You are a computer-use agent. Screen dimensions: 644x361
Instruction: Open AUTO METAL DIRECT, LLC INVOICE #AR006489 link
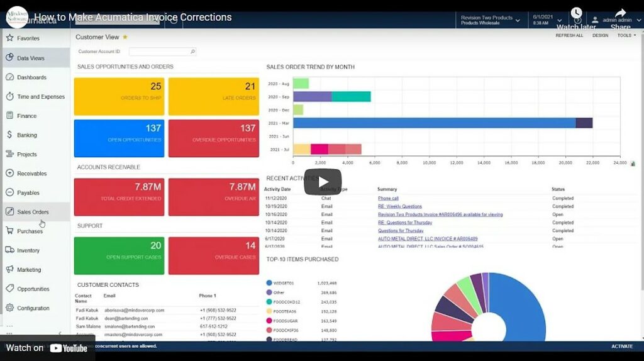tap(428, 238)
